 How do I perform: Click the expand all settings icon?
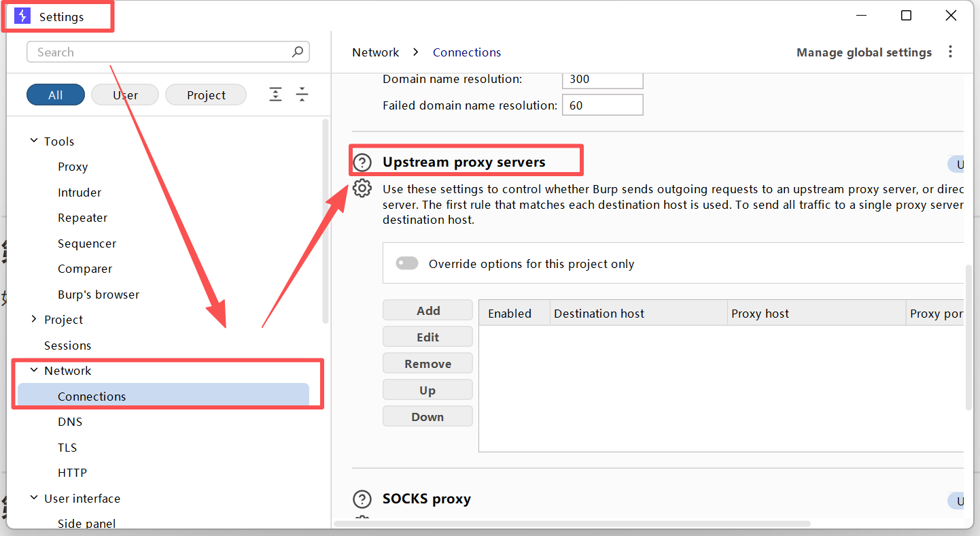click(x=275, y=95)
